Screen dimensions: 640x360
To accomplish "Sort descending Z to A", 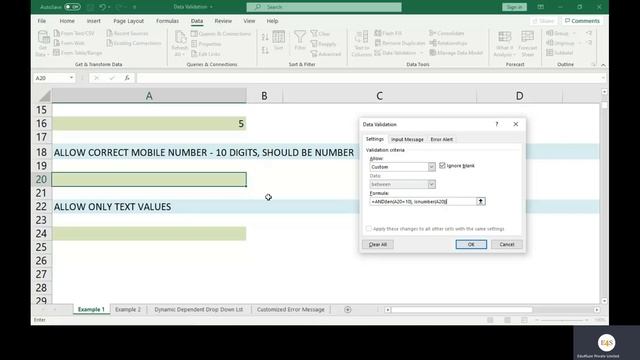I will point(265,51).
